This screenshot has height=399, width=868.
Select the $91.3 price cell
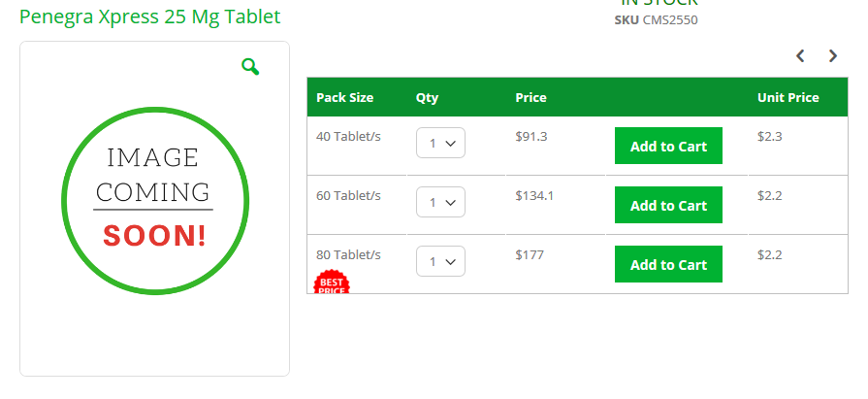(x=531, y=136)
